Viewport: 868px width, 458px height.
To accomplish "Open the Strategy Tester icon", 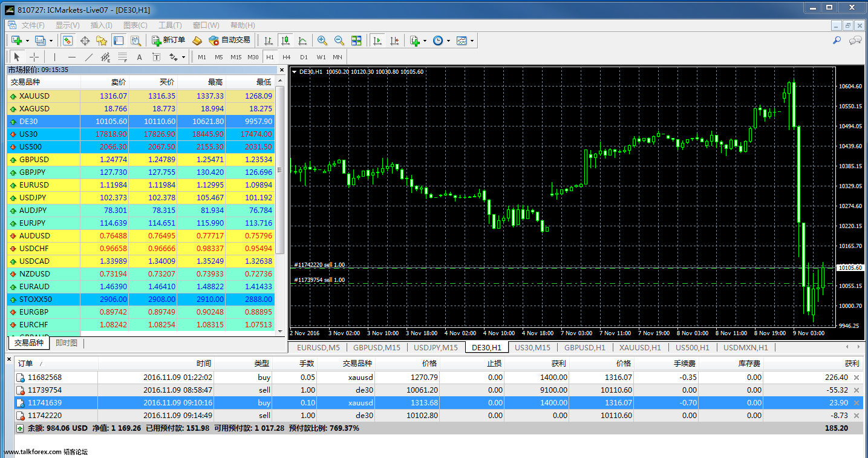I will tap(135, 41).
